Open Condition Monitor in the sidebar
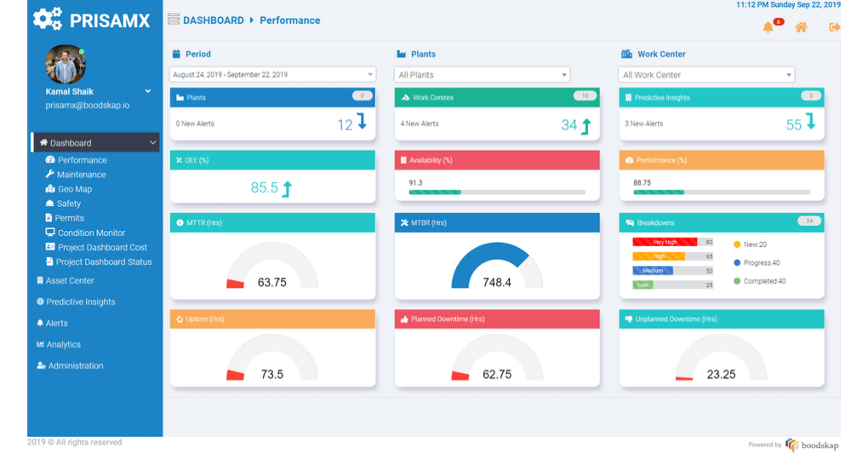 click(x=91, y=233)
